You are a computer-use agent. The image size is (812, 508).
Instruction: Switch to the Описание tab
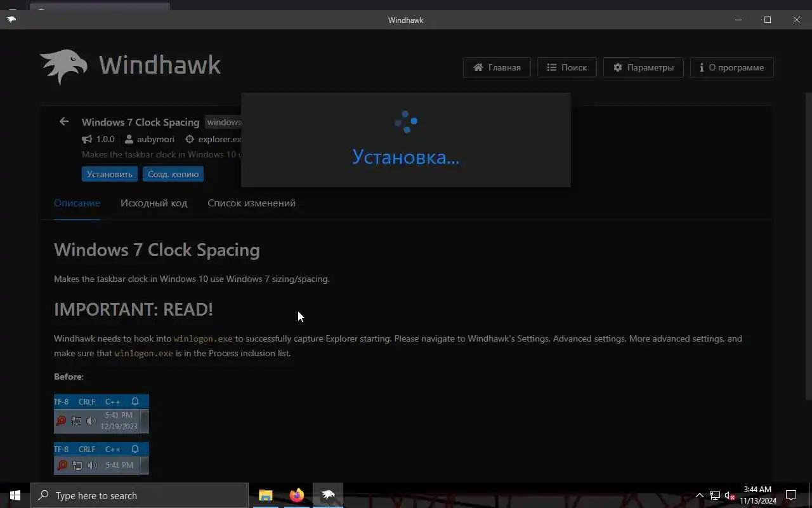coord(77,203)
